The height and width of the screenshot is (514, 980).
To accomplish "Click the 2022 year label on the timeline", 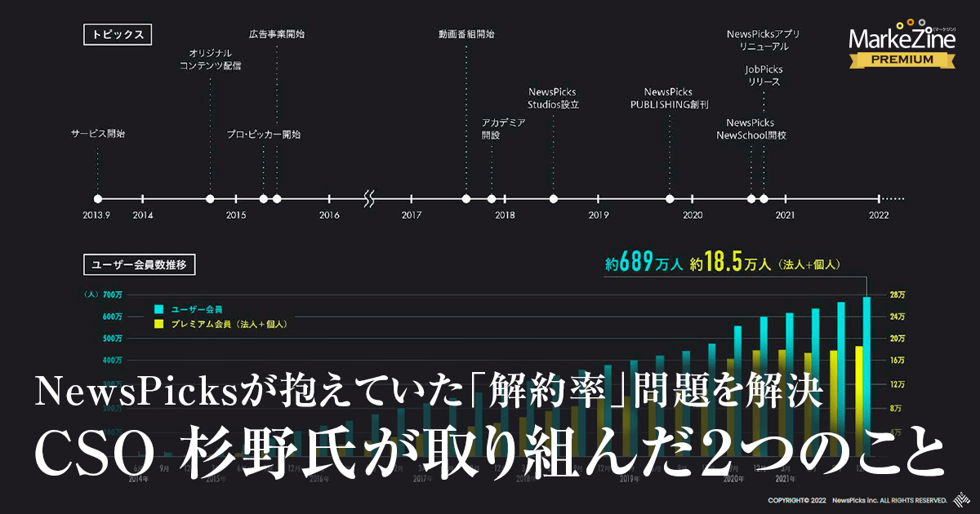I will [x=879, y=215].
